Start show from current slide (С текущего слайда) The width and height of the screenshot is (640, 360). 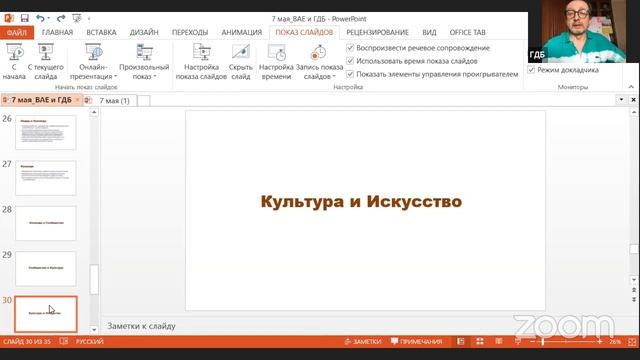click(46, 62)
